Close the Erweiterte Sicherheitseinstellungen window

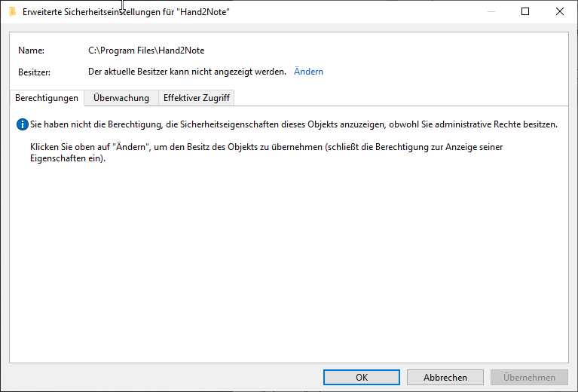(x=560, y=11)
